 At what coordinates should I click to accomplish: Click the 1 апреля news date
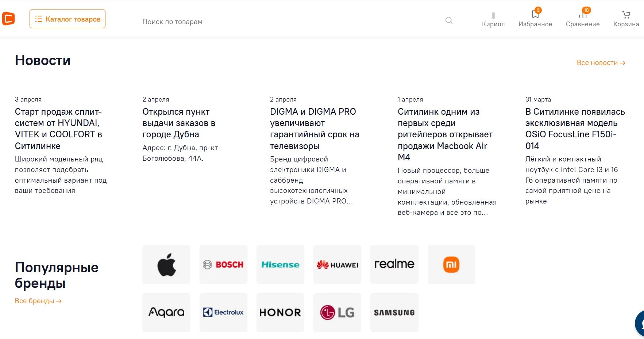click(410, 99)
